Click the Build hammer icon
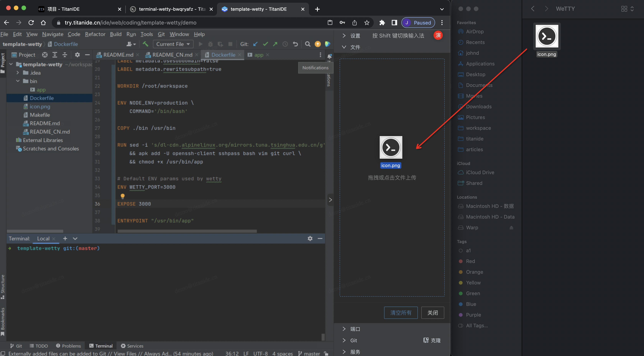Image resolution: width=644 pixels, height=356 pixels. click(145, 44)
